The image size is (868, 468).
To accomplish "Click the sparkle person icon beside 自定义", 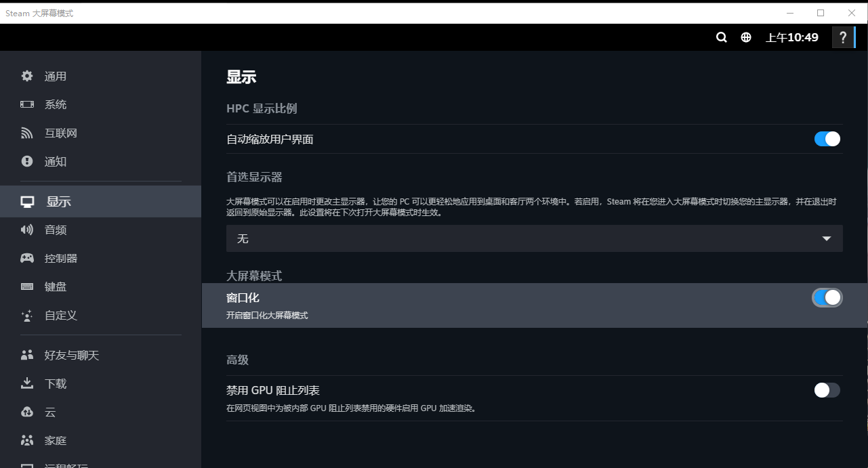I will click(27, 315).
